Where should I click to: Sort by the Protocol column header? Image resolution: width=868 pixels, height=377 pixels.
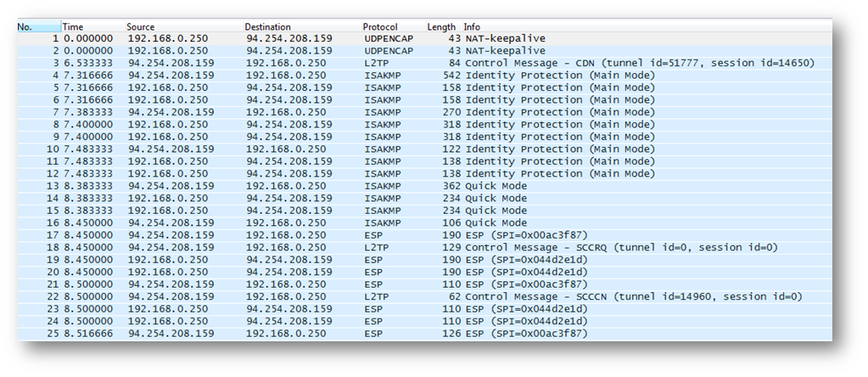point(393,26)
